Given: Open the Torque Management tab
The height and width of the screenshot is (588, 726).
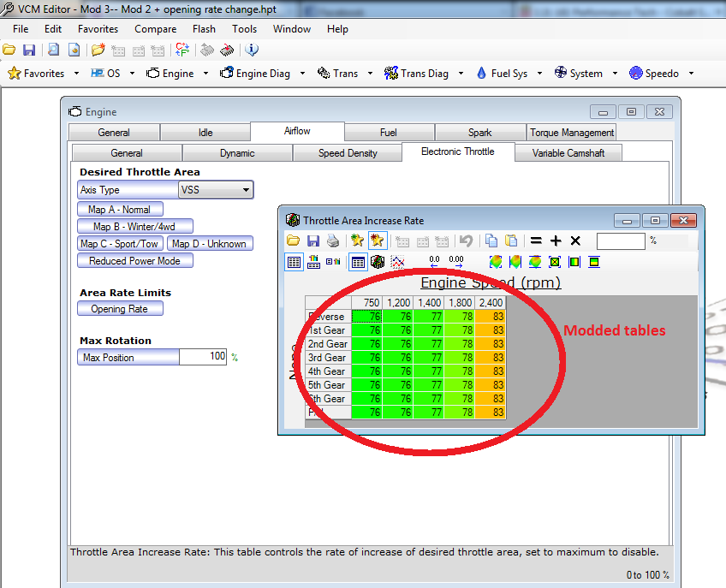Looking at the screenshot, I should tap(572, 133).
